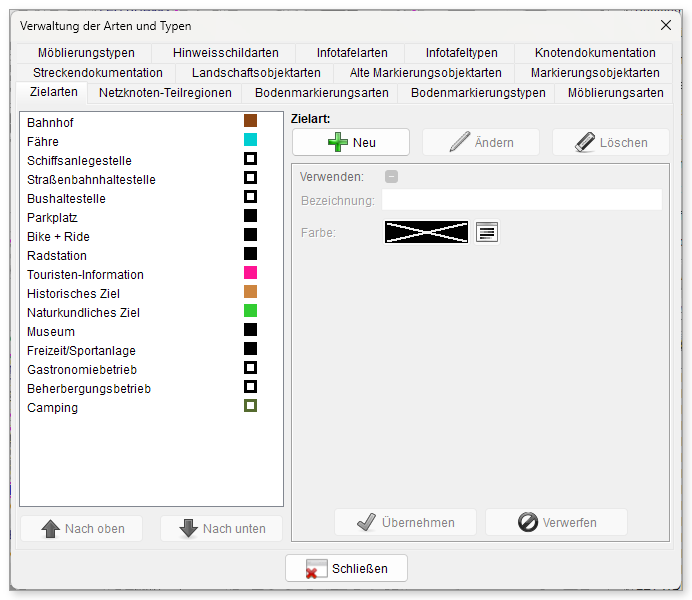Screen dimensions: 692x600
Task: Open the Bodenmarkierungsarten tab
Action: pyautogui.click(x=321, y=93)
